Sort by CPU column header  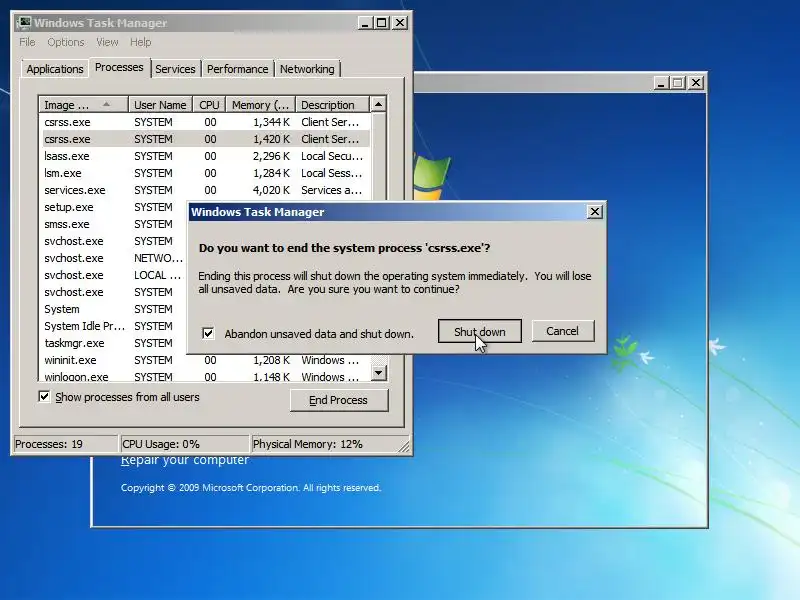(x=209, y=105)
